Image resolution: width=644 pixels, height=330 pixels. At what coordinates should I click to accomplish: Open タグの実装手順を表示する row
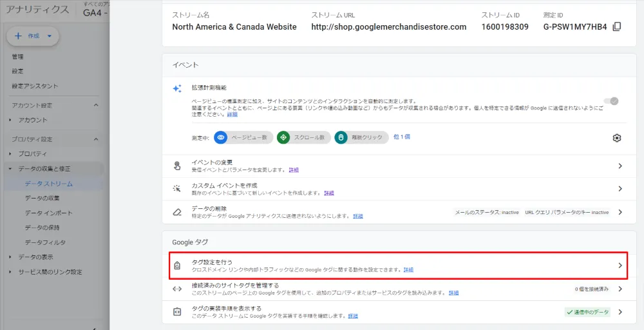[399, 312]
